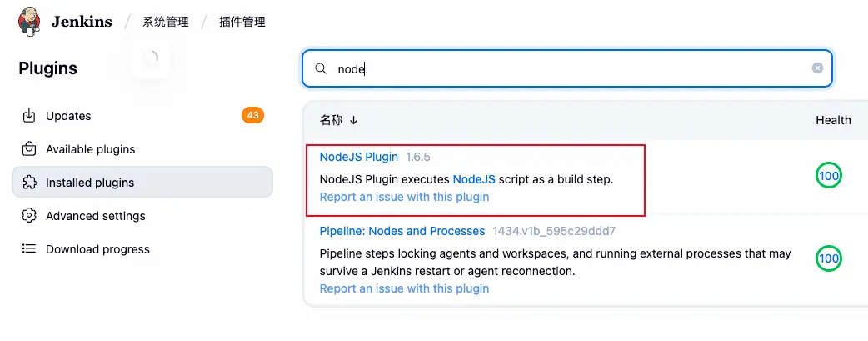Viewport: 868px width, 341px height.
Task: Click the Available plugins bag icon
Action: (x=29, y=149)
